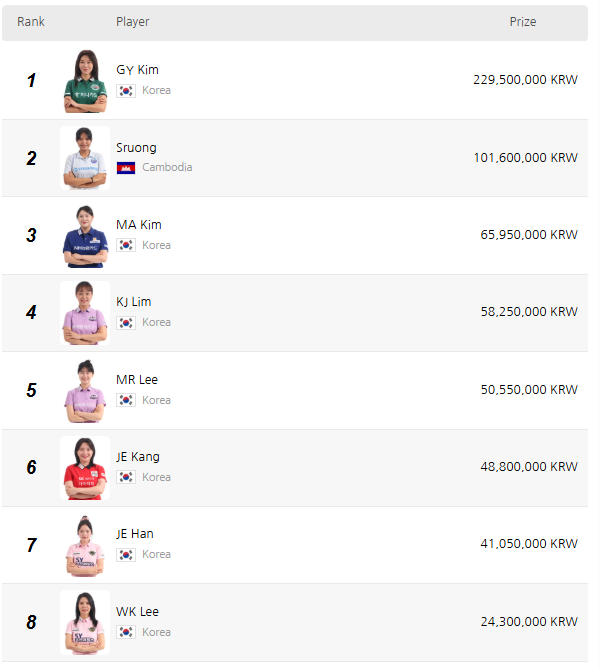Click the Korea flag under WK Lee

click(x=126, y=632)
